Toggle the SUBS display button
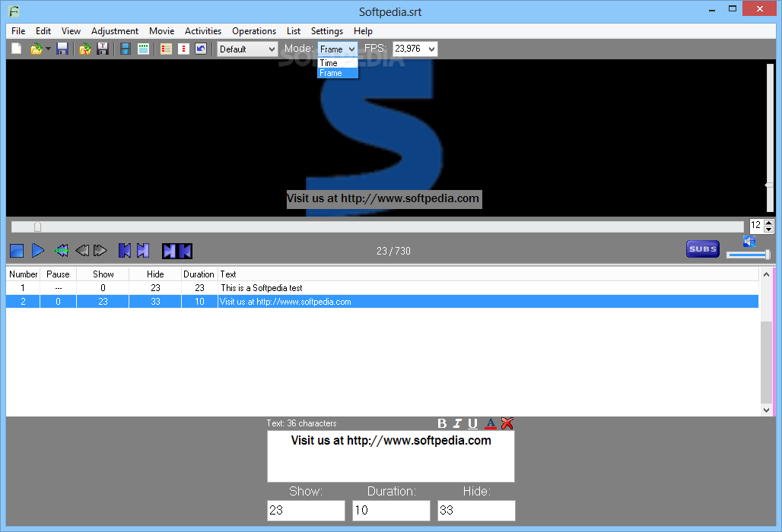This screenshot has height=532, width=782. (703, 249)
